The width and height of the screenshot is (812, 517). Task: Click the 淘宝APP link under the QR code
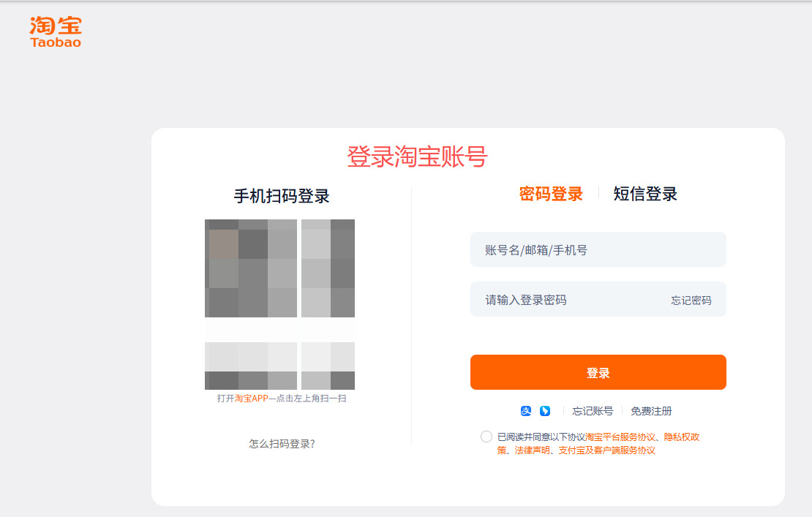[x=251, y=399]
